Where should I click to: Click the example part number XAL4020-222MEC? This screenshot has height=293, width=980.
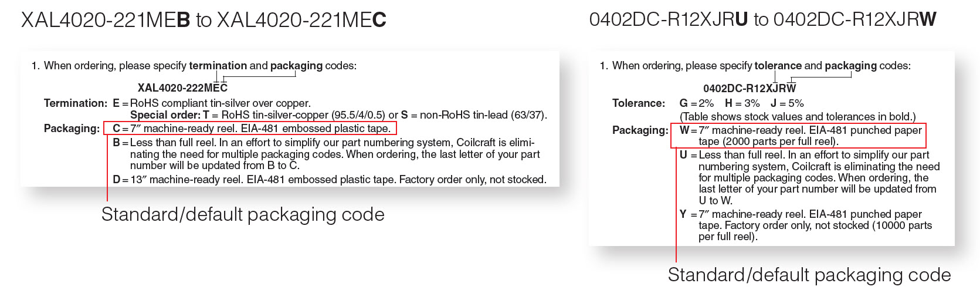pyautogui.click(x=182, y=89)
